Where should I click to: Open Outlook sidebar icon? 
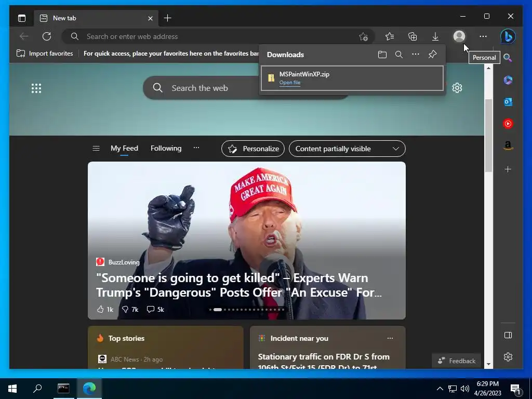[508, 102]
